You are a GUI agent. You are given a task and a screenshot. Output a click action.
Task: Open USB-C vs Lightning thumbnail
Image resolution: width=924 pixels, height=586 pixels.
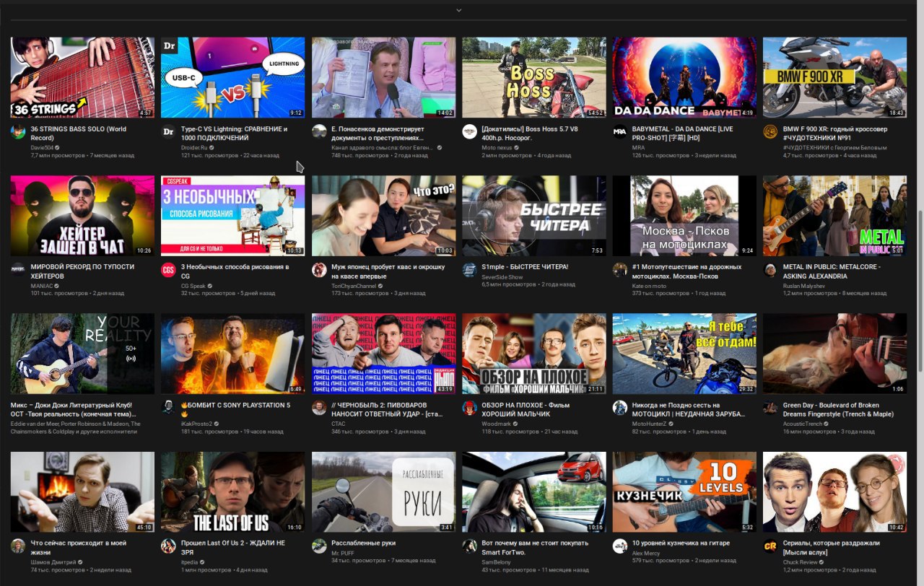tap(232, 77)
